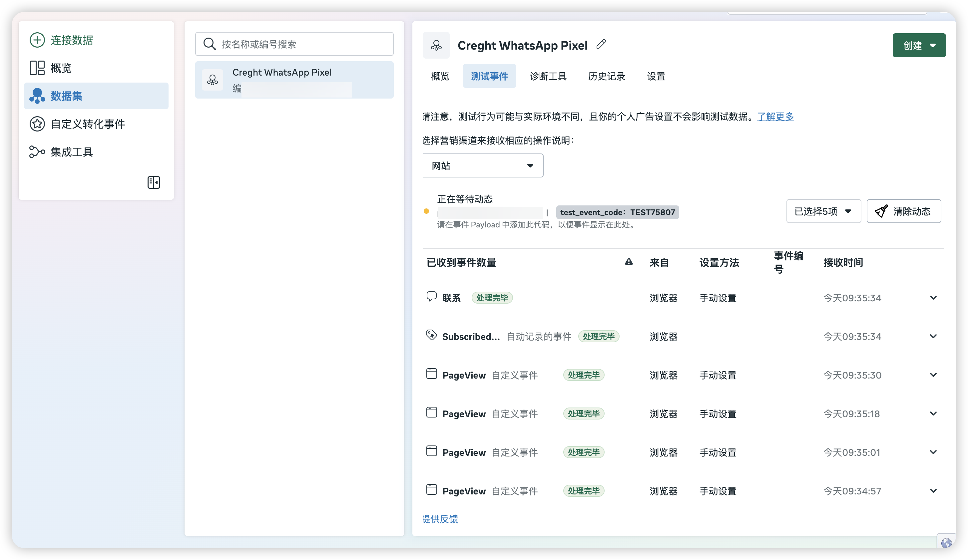Screen dimensions: 968x560
Task: Select Creght WhatsApp Pixel in dataset list
Action: [294, 80]
